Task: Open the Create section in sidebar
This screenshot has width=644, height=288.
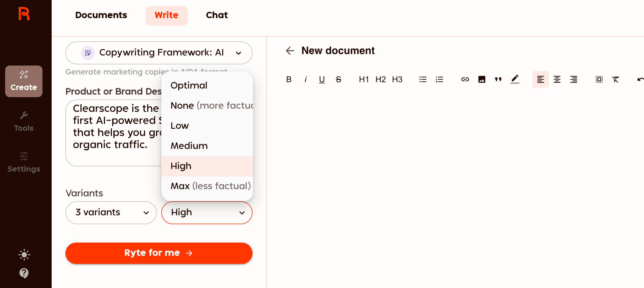Action: pos(24,81)
